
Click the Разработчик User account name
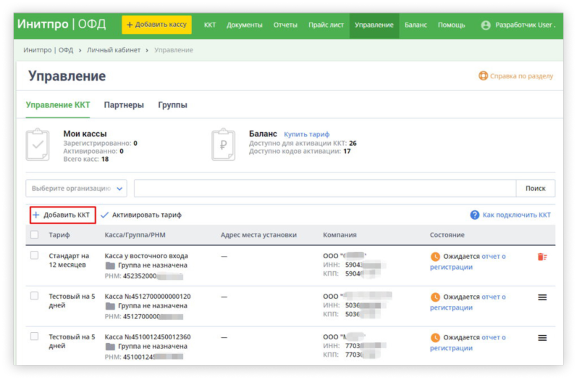pos(525,25)
